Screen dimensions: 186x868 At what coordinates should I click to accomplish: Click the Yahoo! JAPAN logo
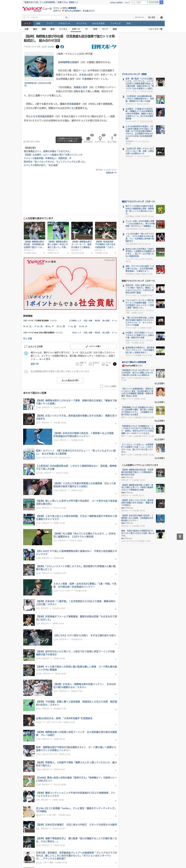32,9
